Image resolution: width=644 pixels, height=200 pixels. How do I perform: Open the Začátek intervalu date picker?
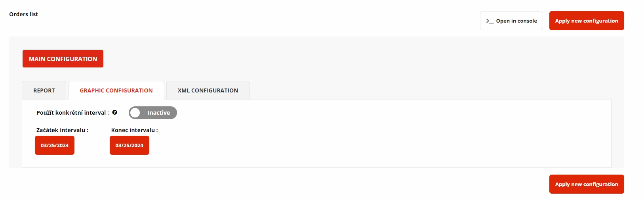[x=55, y=145]
